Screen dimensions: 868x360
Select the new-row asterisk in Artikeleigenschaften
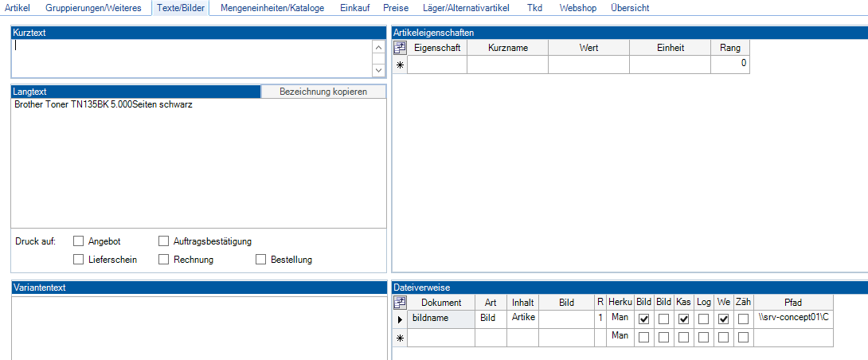point(400,65)
